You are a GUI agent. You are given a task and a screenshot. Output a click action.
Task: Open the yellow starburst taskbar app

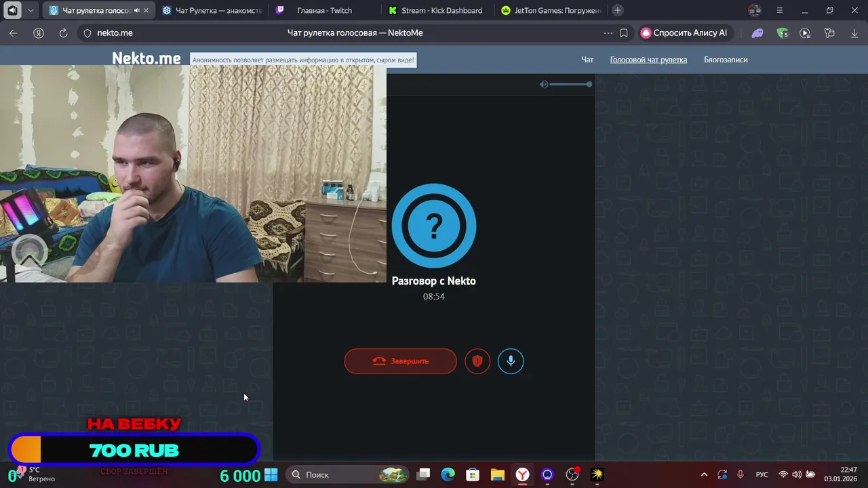pyautogui.click(x=597, y=474)
